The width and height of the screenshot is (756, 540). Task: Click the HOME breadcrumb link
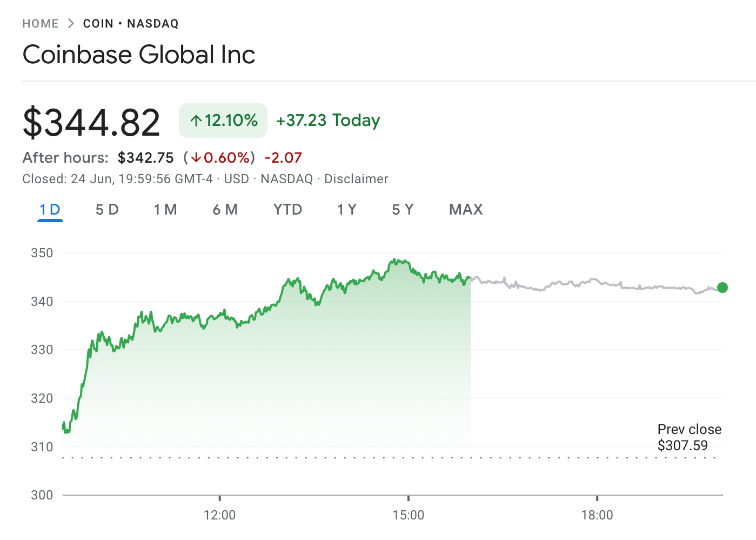pos(41,24)
